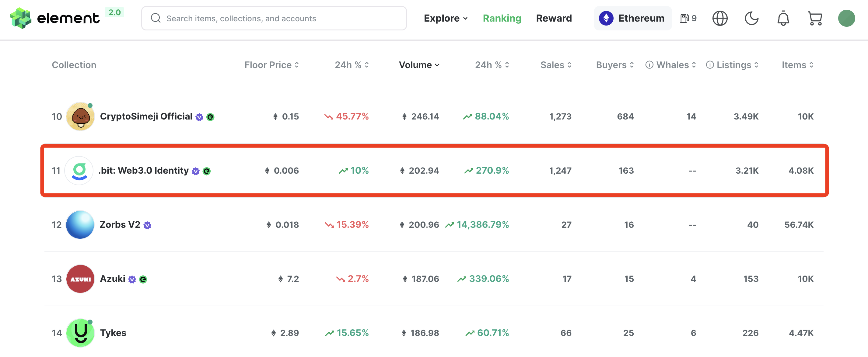Image resolution: width=868 pixels, height=357 pixels.
Task: Click the Ethereum chain logo icon
Action: (606, 18)
